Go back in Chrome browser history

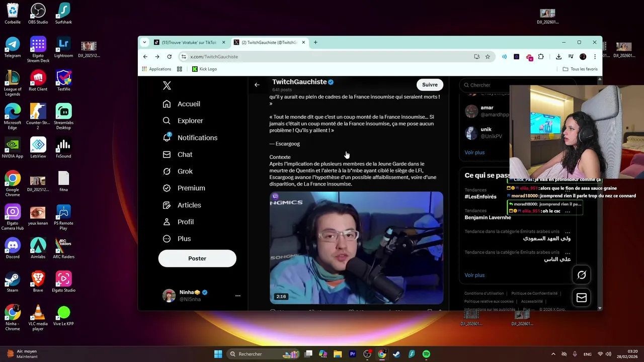click(145, 57)
